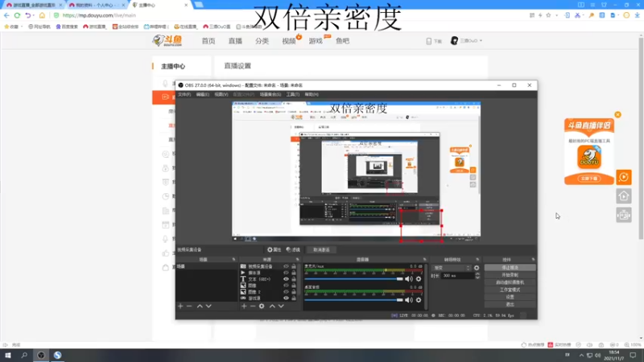
Task: Move the selected source up
Action: [x=272, y=306]
